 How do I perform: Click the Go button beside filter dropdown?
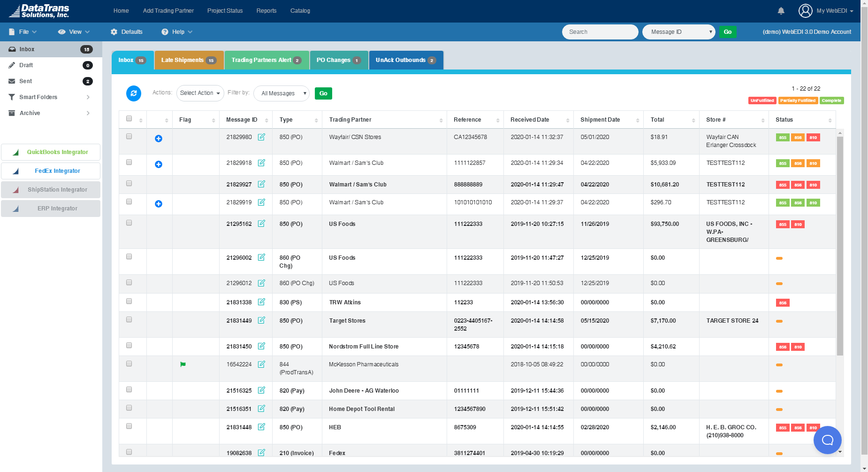tap(323, 93)
